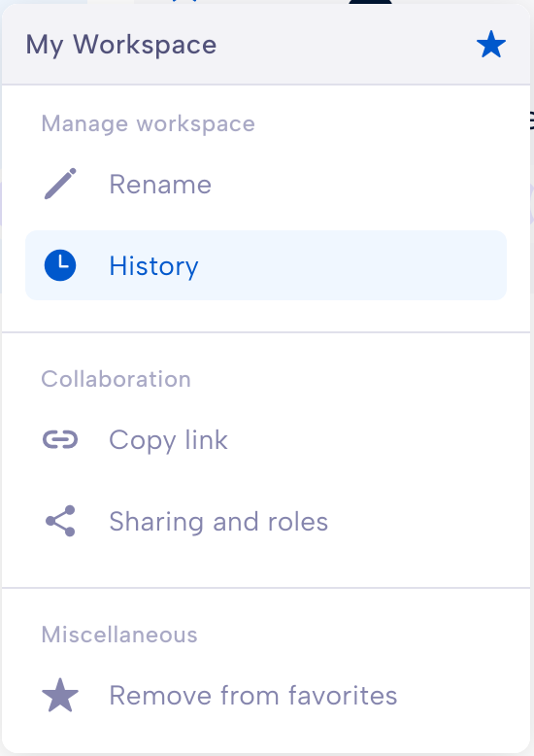534x756 pixels.
Task: Click the gray star icon under Miscellaneous
Action: pos(60,695)
